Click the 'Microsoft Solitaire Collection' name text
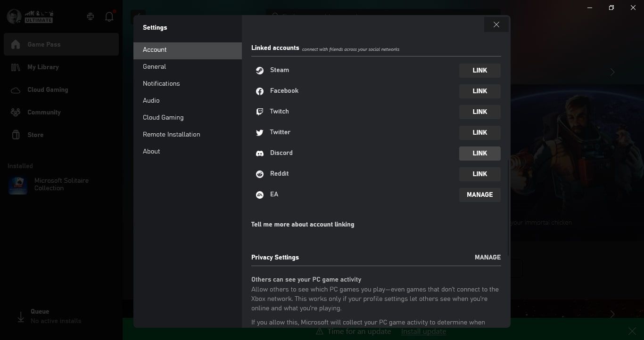Viewport: 644px width, 340px height. tap(61, 185)
